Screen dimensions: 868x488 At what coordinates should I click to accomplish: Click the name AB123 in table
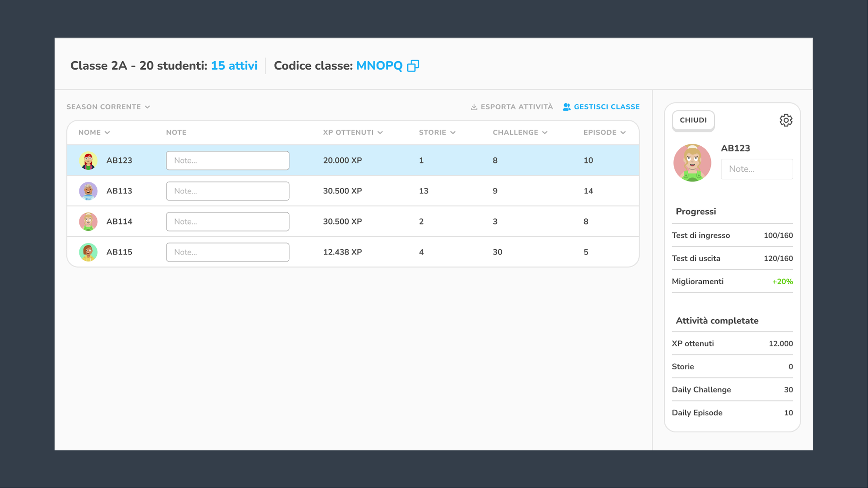click(x=119, y=160)
